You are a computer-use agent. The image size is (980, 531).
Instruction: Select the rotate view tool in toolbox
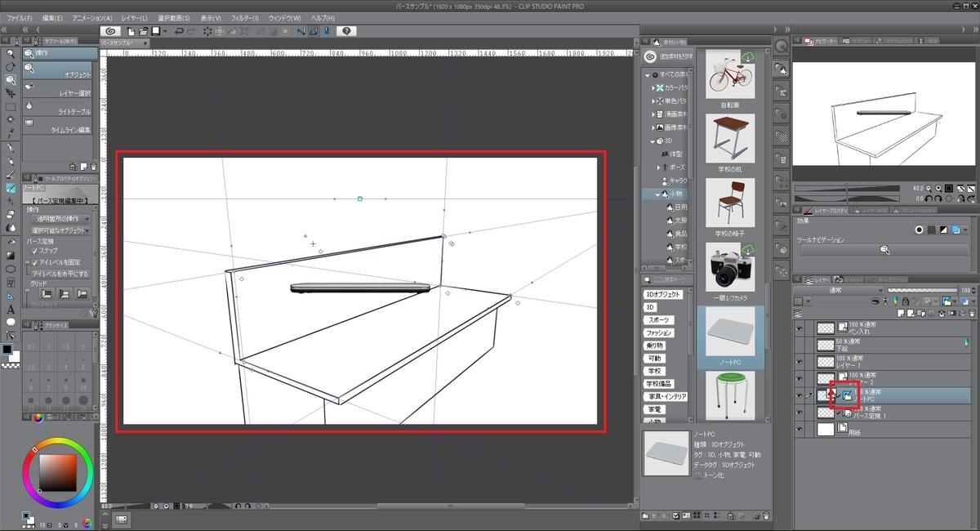click(11, 66)
